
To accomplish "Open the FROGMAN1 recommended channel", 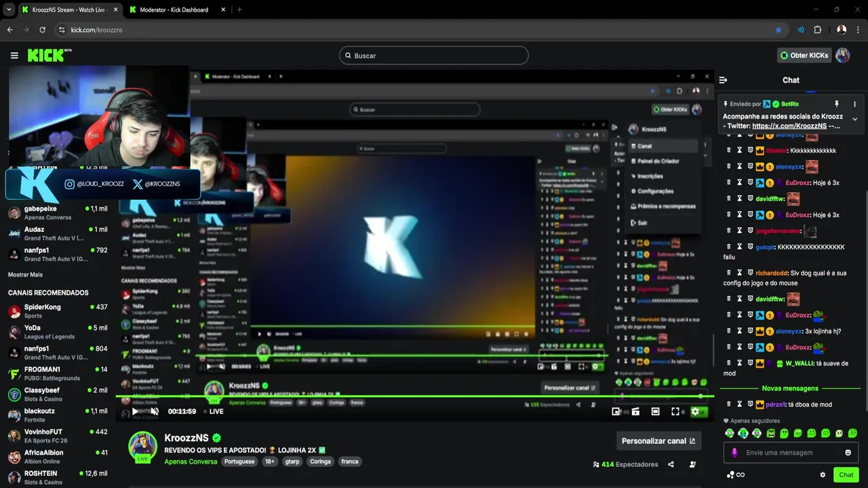I will pyautogui.click(x=58, y=373).
